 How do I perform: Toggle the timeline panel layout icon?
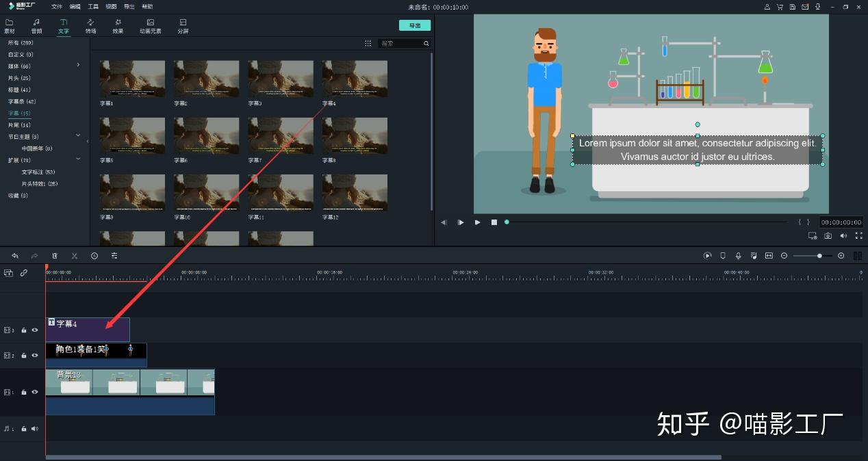[x=858, y=256]
